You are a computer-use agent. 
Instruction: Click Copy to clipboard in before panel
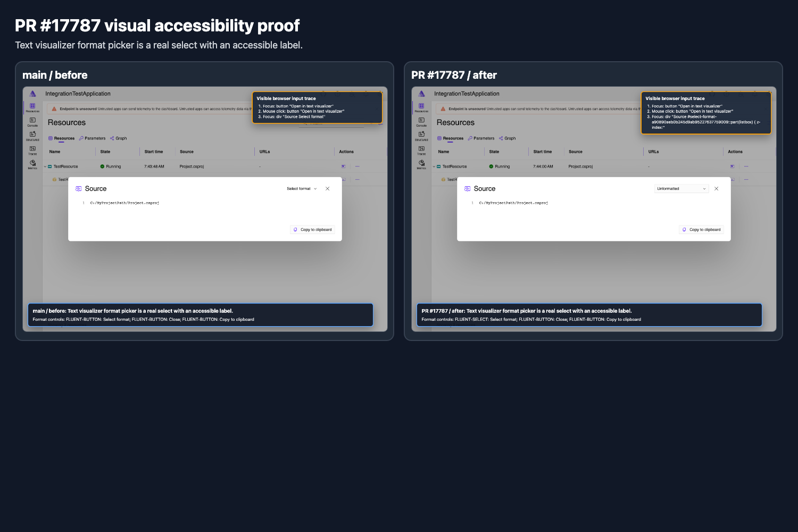[313, 230]
